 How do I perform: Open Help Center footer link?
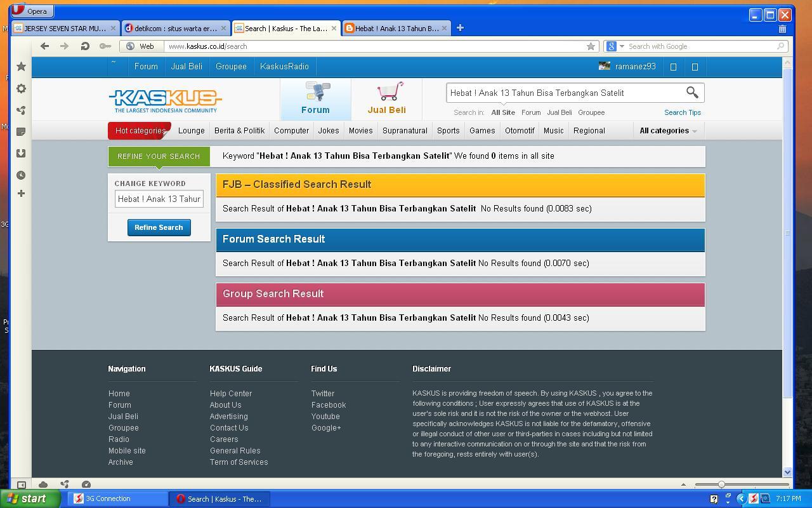pos(231,394)
